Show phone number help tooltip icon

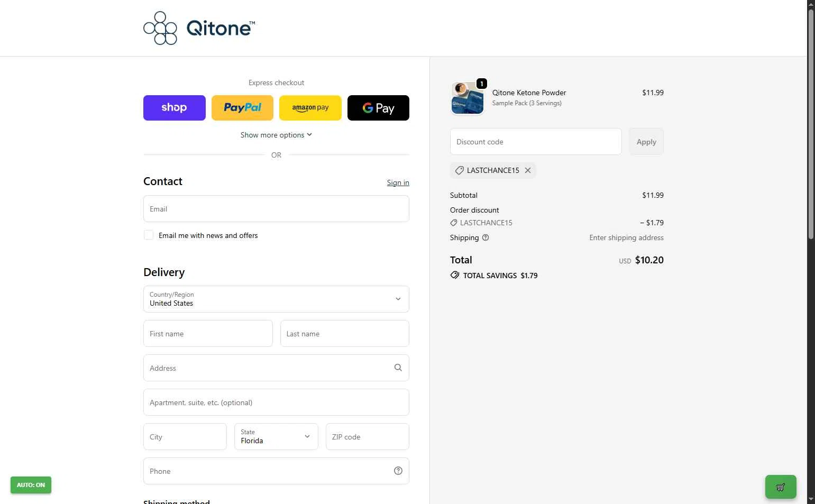click(x=398, y=471)
